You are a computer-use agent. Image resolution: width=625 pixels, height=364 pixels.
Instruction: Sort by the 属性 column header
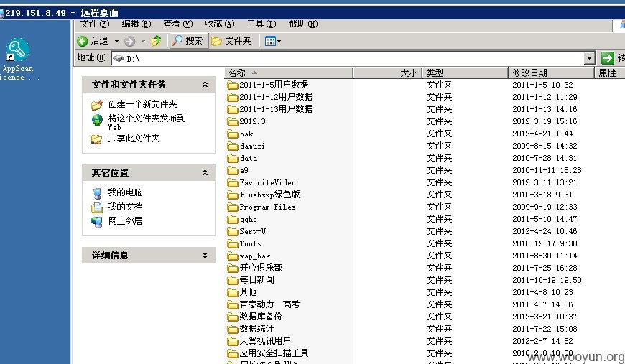[609, 73]
